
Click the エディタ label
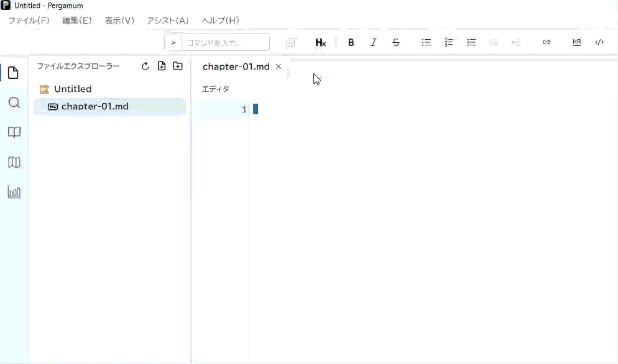pyautogui.click(x=215, y=89)
